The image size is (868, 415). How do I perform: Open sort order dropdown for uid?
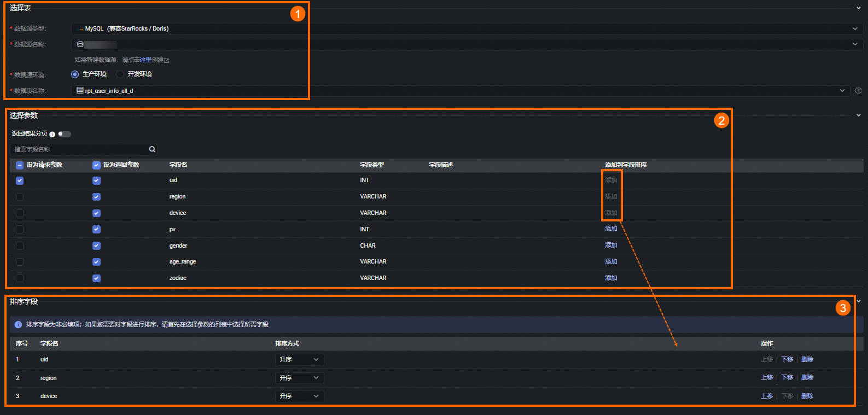tap(300, 359)
